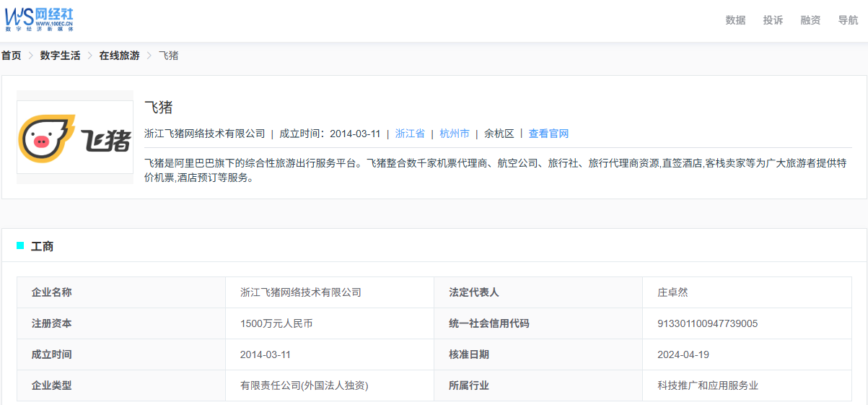868x405 pixels.
Task: Select company name cell in 工商 table
Action: [330, 292]
